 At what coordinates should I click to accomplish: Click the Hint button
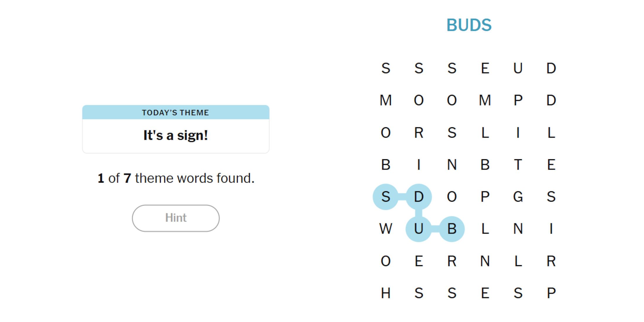176,218
